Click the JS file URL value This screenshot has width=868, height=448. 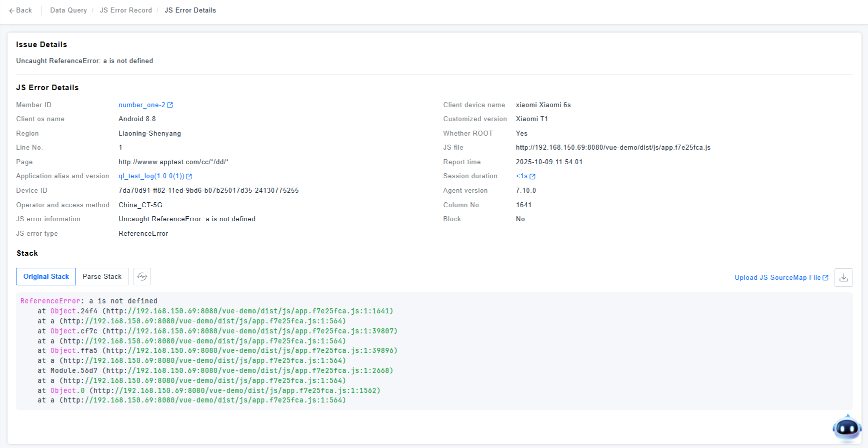(613, 148)
